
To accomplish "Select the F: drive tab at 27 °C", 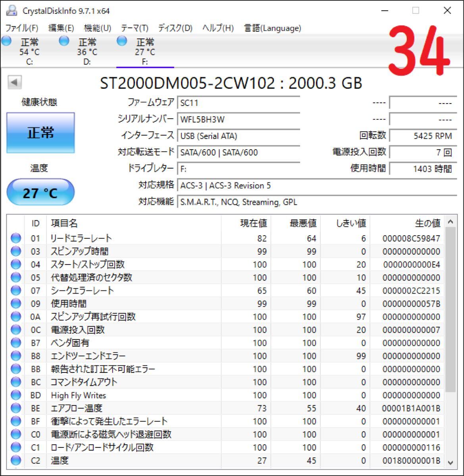I will point(145,52).
